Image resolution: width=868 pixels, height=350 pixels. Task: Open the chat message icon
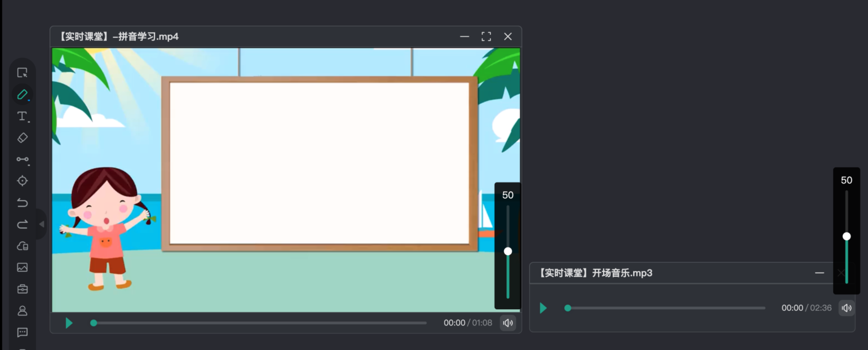click(22, 332)
